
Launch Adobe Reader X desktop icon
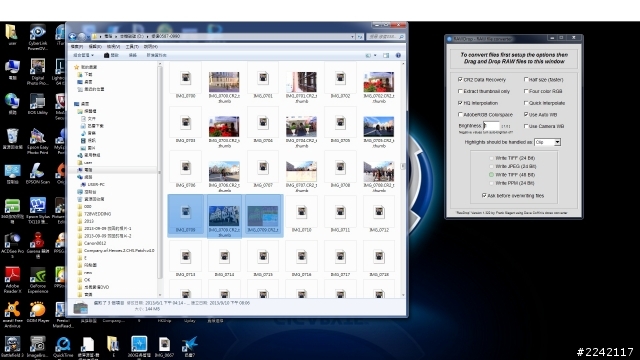(12, 280)
